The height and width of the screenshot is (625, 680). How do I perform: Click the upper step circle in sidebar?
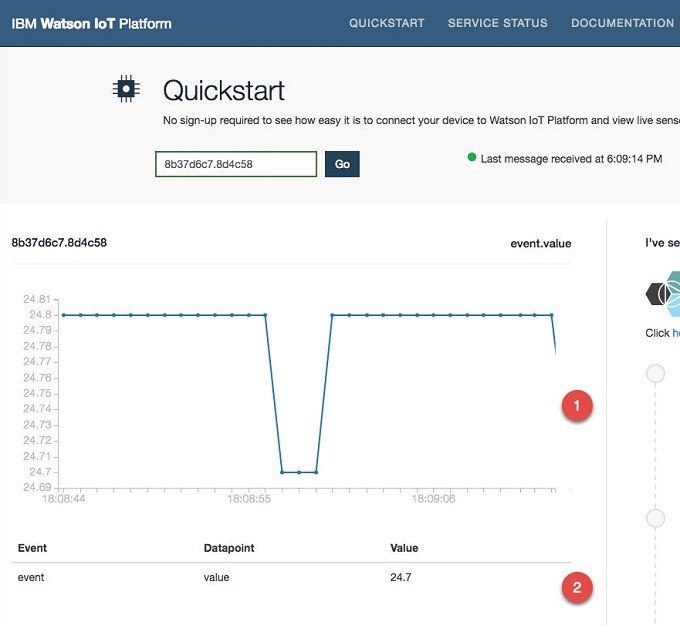655,373
